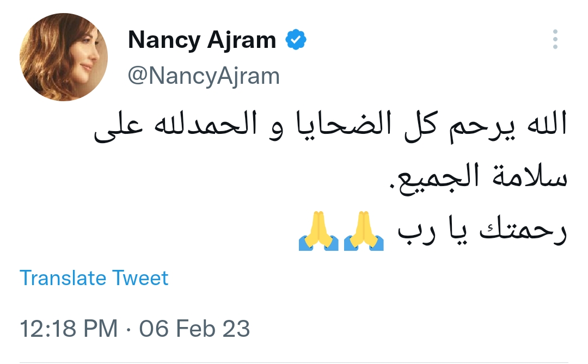588x364 pixels.
Task: Open the three-dot more options menu
Action: (x=555, y=40)
